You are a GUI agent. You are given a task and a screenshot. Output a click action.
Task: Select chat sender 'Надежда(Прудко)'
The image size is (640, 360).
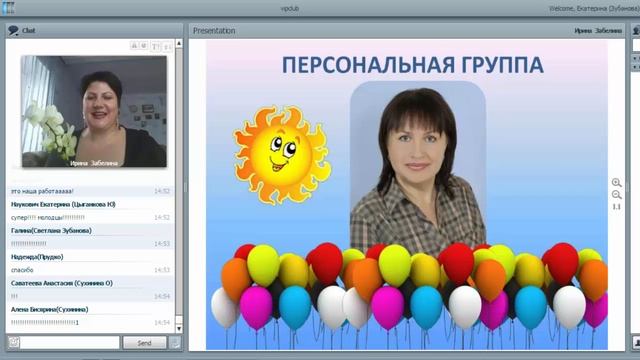click(37, 257)
